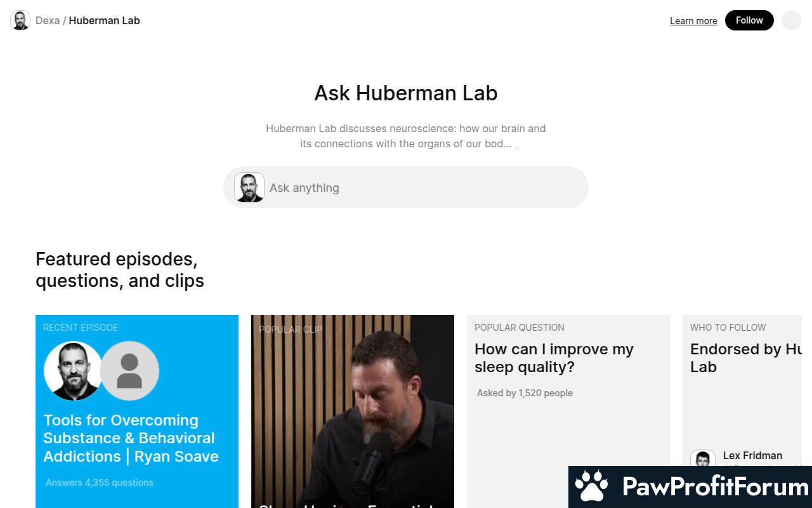This screenshot has height=508, width=812.
Task: Open the sleep quality popular question
Action: coord(554,358)
